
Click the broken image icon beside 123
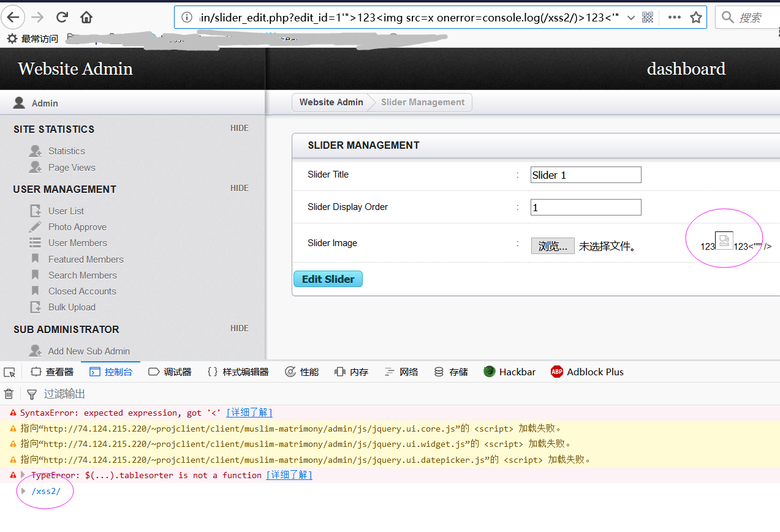tap(724, 241)
